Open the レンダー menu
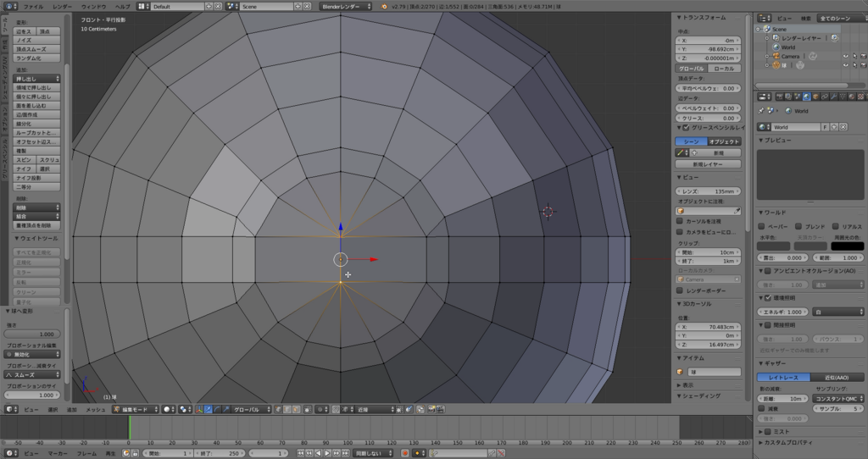Image resolution: width=868 pixels, height=459 pixels. pos(62,7)
